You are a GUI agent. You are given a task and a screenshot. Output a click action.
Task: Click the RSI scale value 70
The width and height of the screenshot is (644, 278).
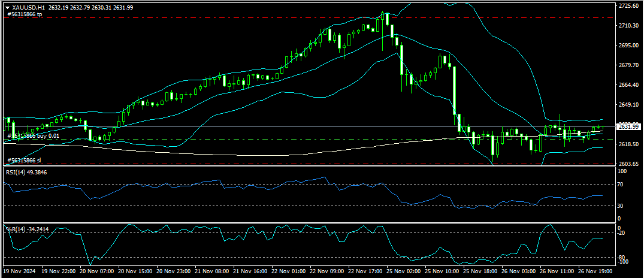pyautogui.click(x=621, y=185)
